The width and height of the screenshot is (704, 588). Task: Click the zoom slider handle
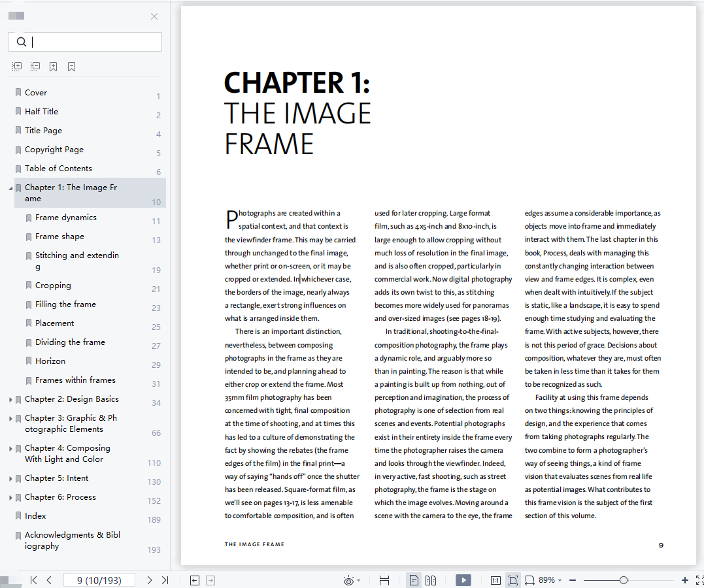click(x=623, y=580)
